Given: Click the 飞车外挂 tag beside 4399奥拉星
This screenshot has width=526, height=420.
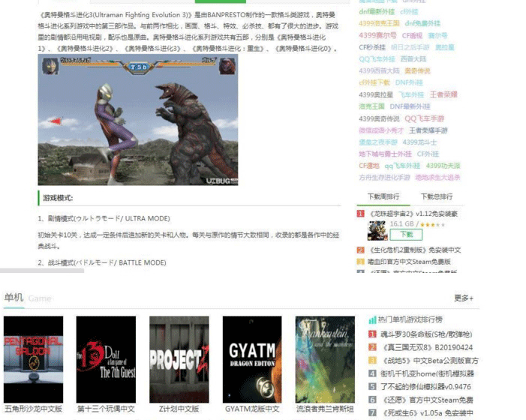Looking at the screenshot, I should pos(411,94).
